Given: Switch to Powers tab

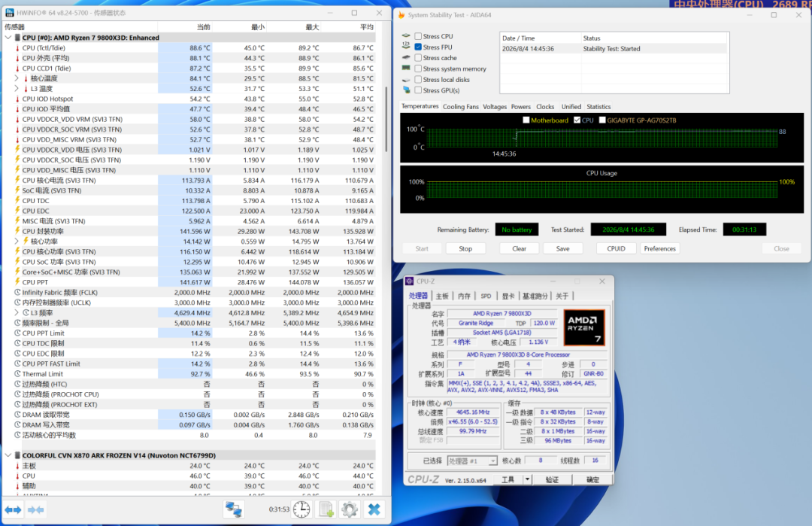Looking at the screenshot, I should (x=520, y=107).
